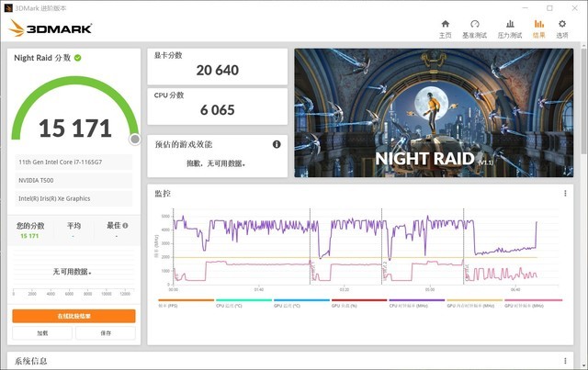588x370 pixels.
Task: Click the NVIDIA T500 row
Action: point(73,180)
